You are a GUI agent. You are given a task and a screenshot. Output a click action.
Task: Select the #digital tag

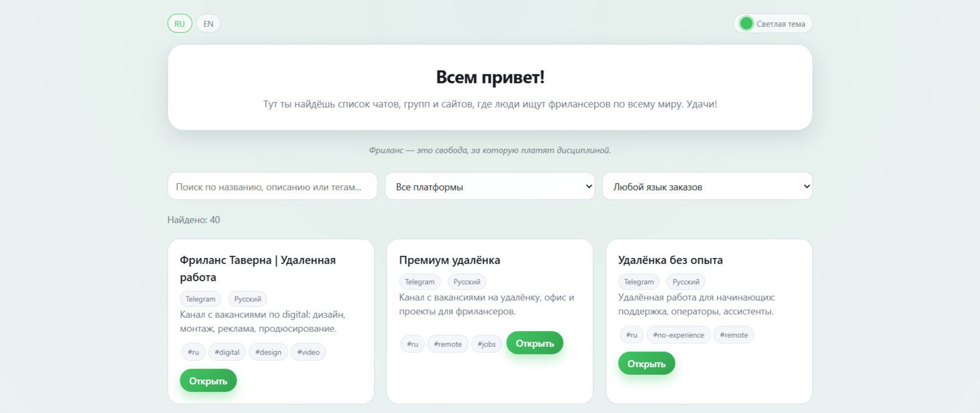(227, 352)
